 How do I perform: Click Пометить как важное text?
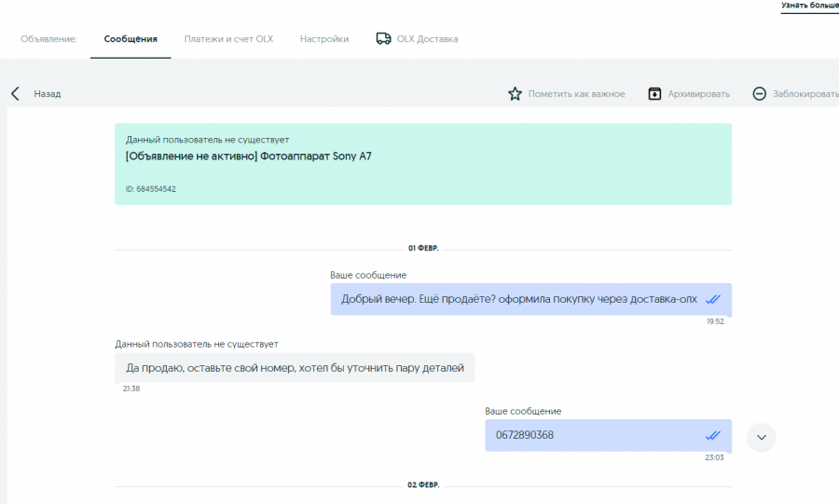click(576, 94)
